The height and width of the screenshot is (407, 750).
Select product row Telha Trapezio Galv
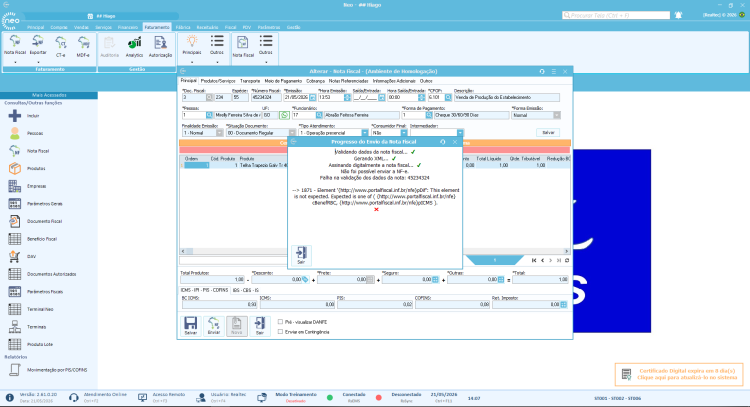click(x=375, y=165)
